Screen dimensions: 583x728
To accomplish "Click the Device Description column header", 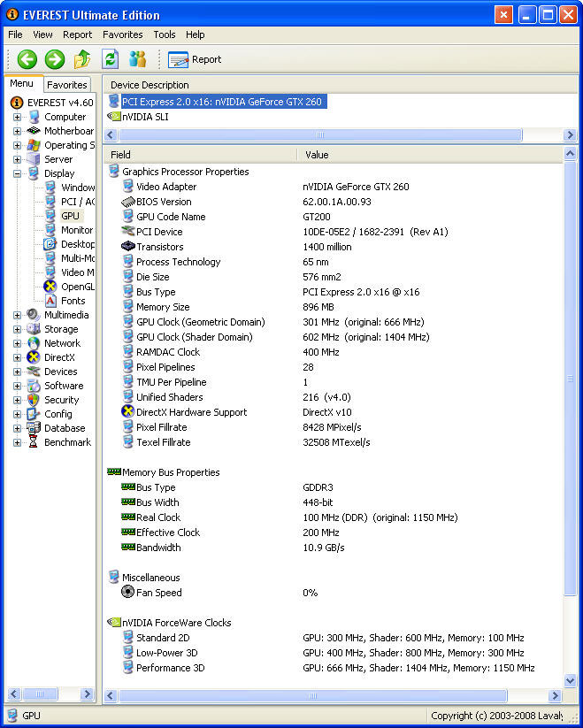I will tap(341, 85).
